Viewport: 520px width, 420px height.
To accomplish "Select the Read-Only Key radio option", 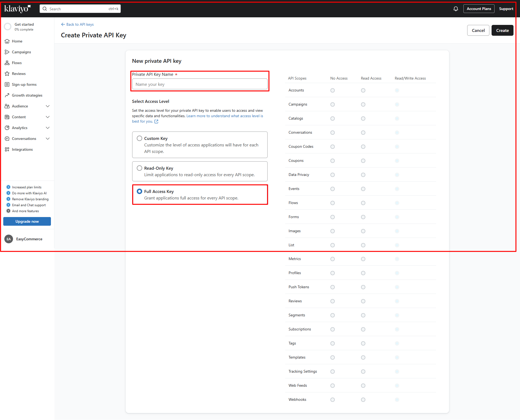I will click(139, 168).
